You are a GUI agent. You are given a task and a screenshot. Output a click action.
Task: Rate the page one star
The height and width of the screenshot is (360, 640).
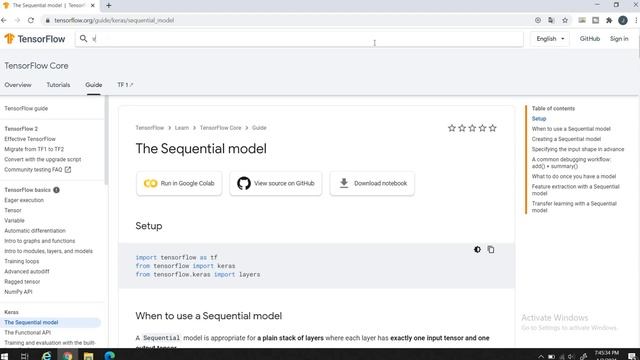click(451, 128)
